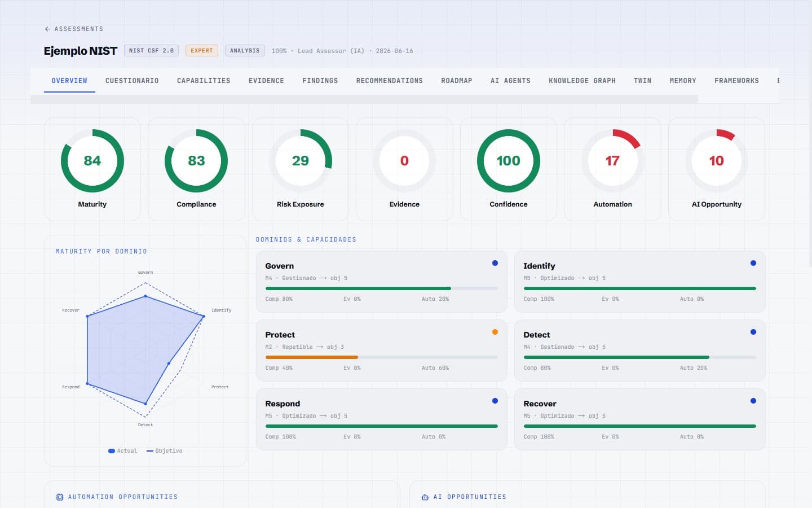Click the 'Auto 20%' value in Detect
The width and height of the screenshot is (812, 508).
point(694,368)
